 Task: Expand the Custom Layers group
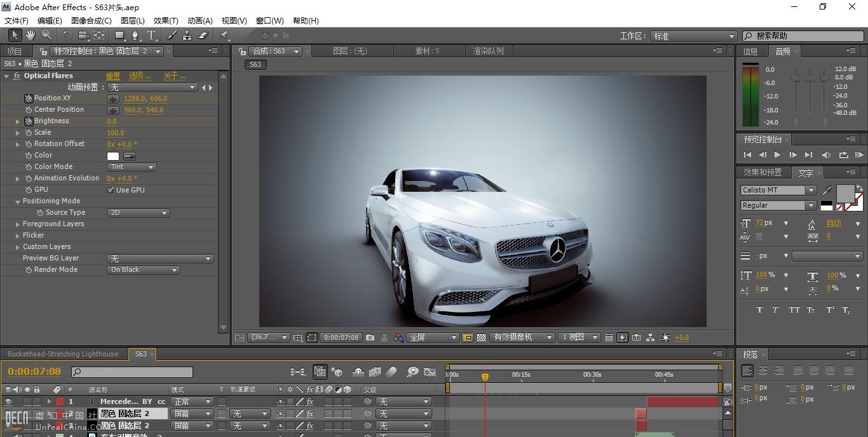(18, 247)
